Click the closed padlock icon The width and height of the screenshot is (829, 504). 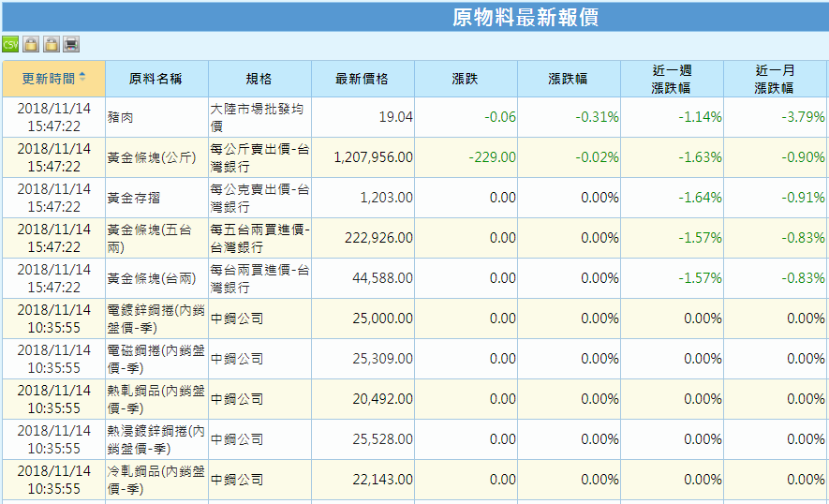31,44
